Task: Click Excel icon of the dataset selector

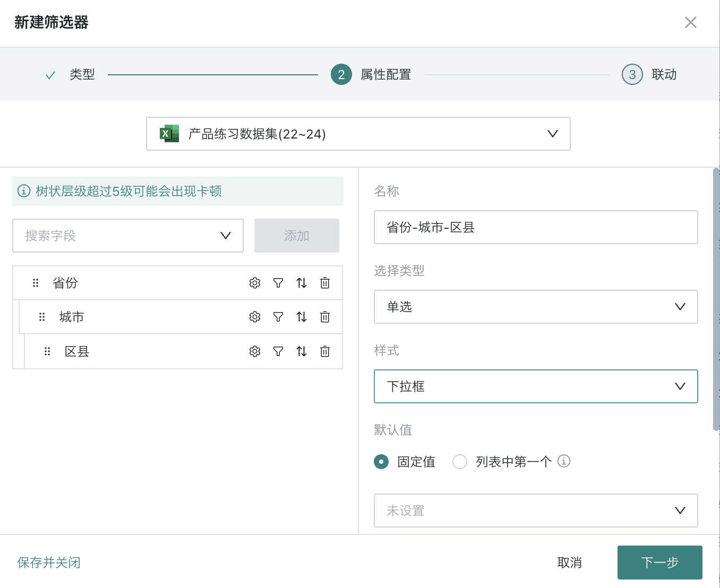Action: (x=169, y=134)
